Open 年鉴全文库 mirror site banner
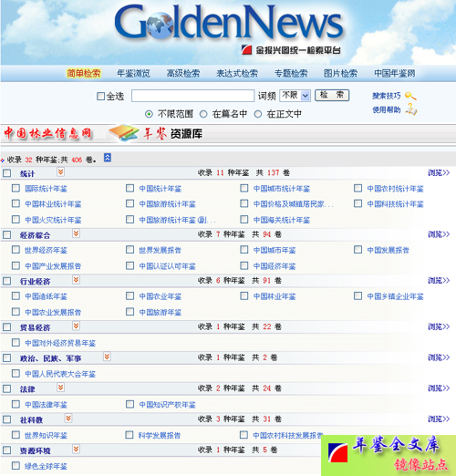456x476 pixels. (x=389, y=455)
